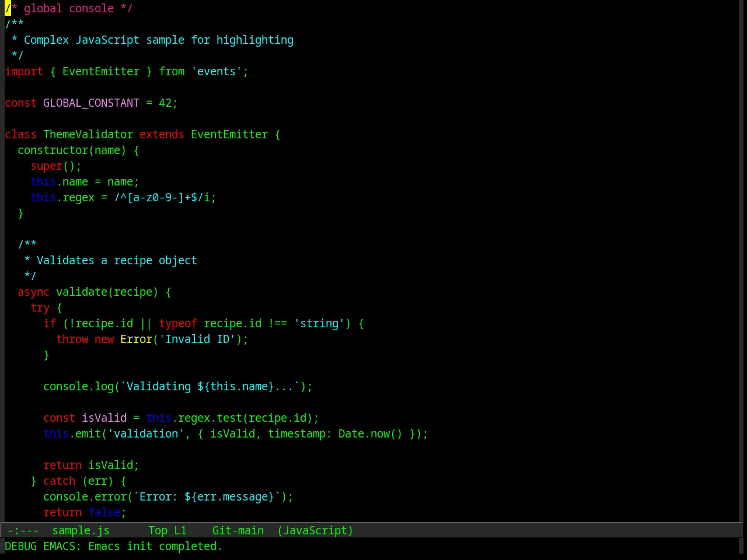747x560 pixels.
Task: Click the validate(recipe) method name
Action: coord(107,292)
